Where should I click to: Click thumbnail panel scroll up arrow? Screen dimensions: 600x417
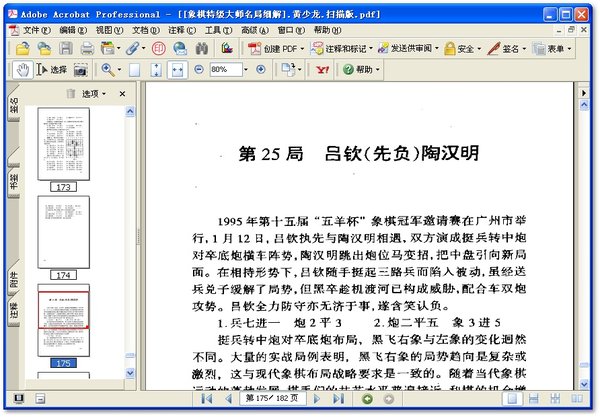pos(130,111)
